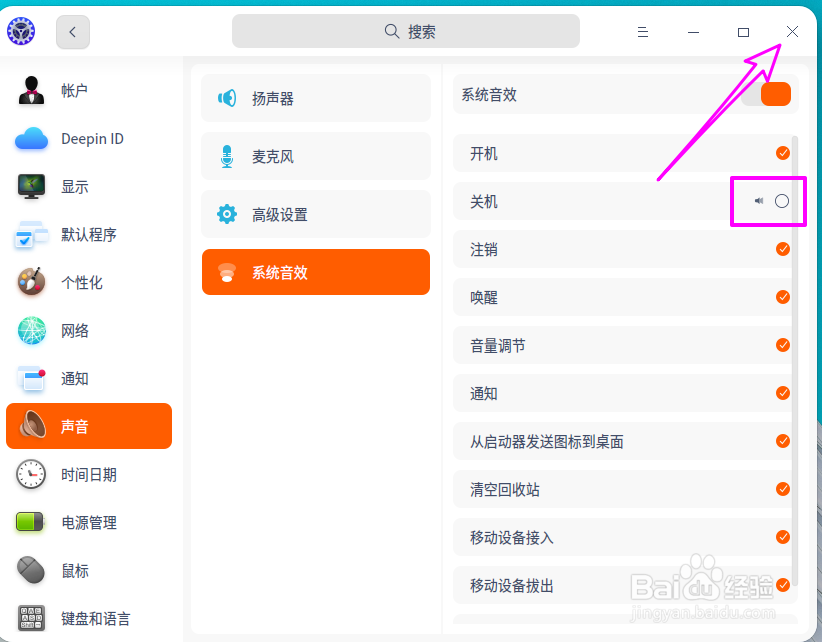Uncheck the 音量调节 sound effect

(783, 345)
